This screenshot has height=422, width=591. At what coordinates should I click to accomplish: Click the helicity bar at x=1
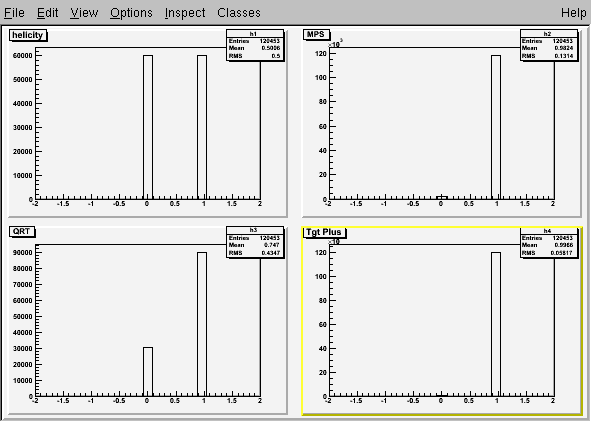click(202, 127)
